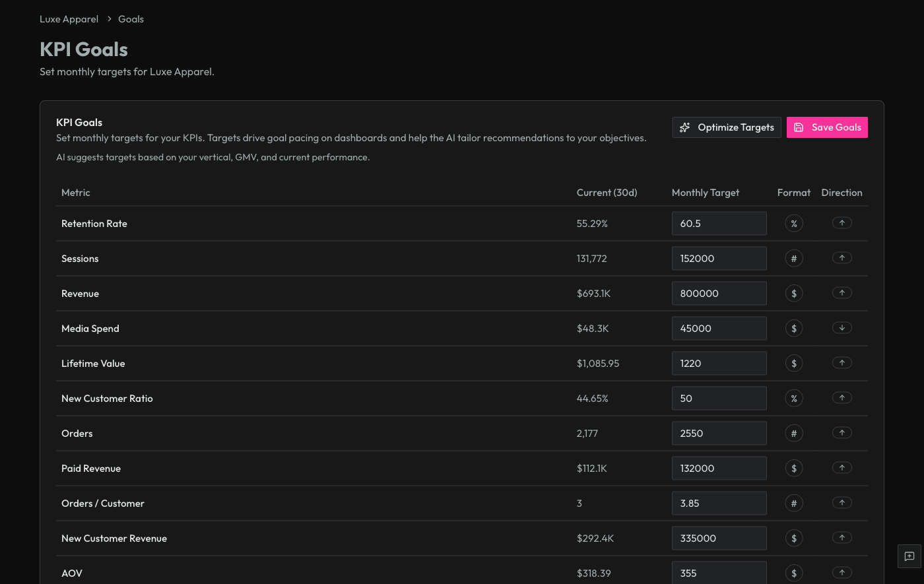Toggle the upward direction arrow for Revenue
The height and width of the screenshot is (584, 924).
pos(841,292)
